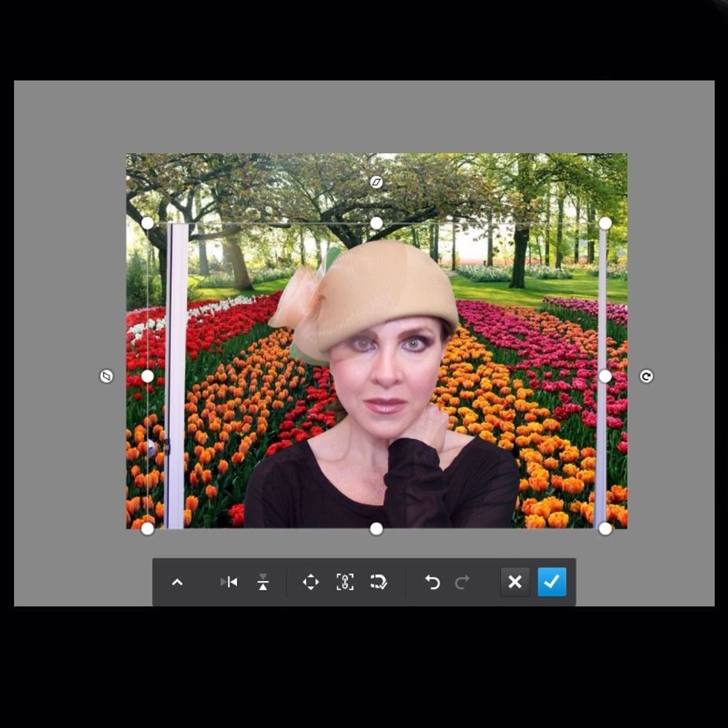Select the four-arrow move icon
Screen dimensions: 728x728
click(x=311, y=582)
